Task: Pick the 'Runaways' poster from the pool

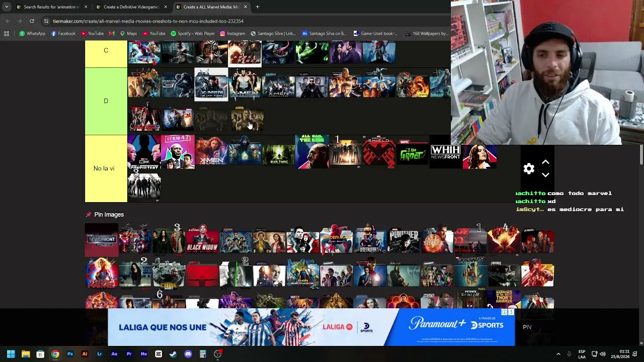Action: click(470, 274)
